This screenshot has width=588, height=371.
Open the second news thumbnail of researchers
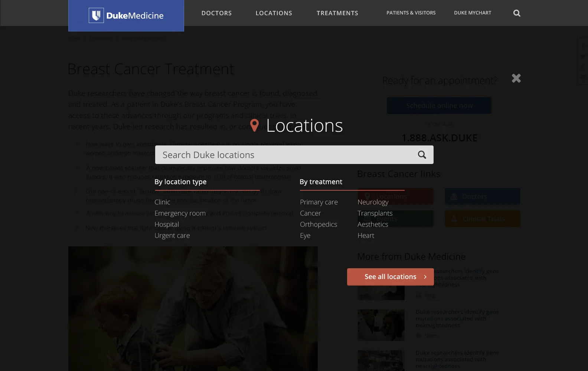pyautogui.click(x=381, y=325)
